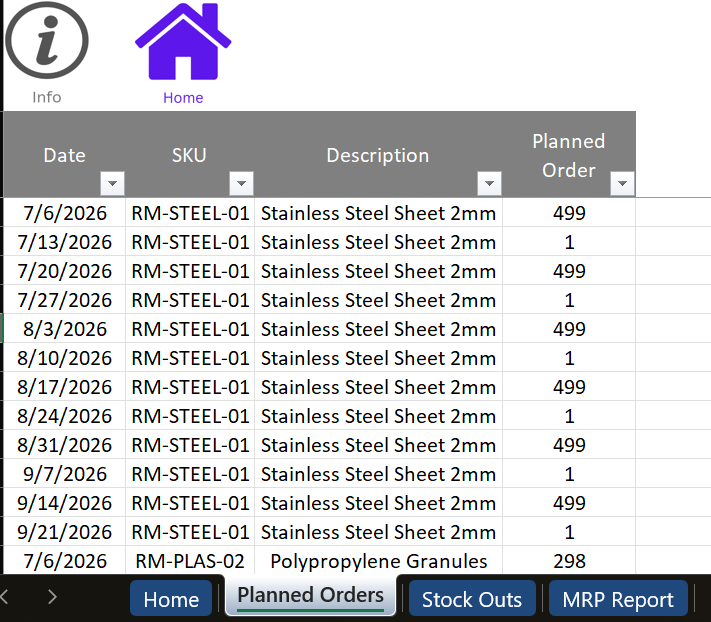Click the 8/3/2026 date cell
Viewport: 711px width, 622px height.
coord(64,329)
